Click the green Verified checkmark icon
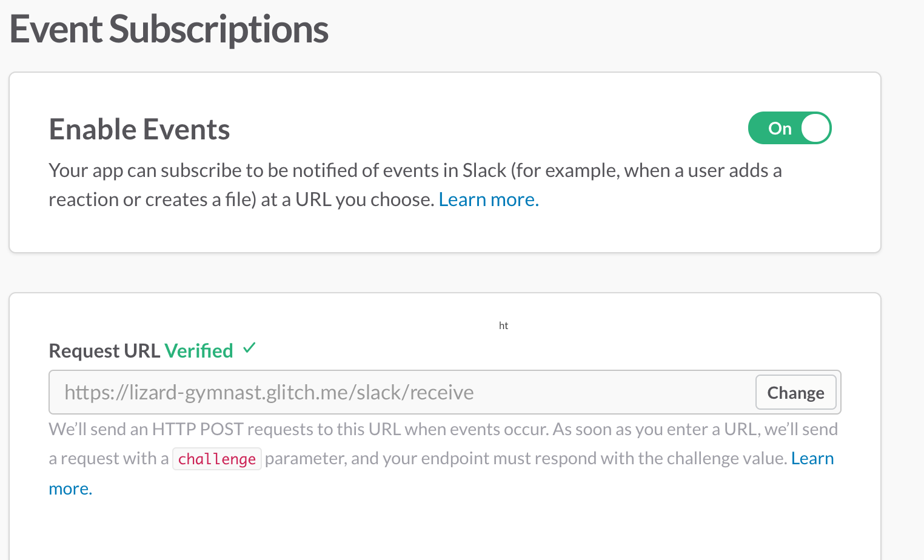Viewport: 924px width, 560px height. coord(249,348)
